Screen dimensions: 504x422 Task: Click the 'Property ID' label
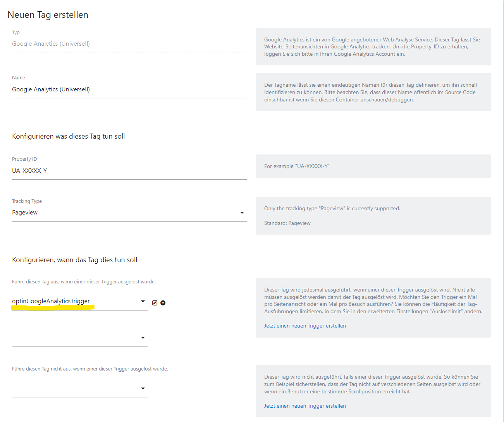24,159
